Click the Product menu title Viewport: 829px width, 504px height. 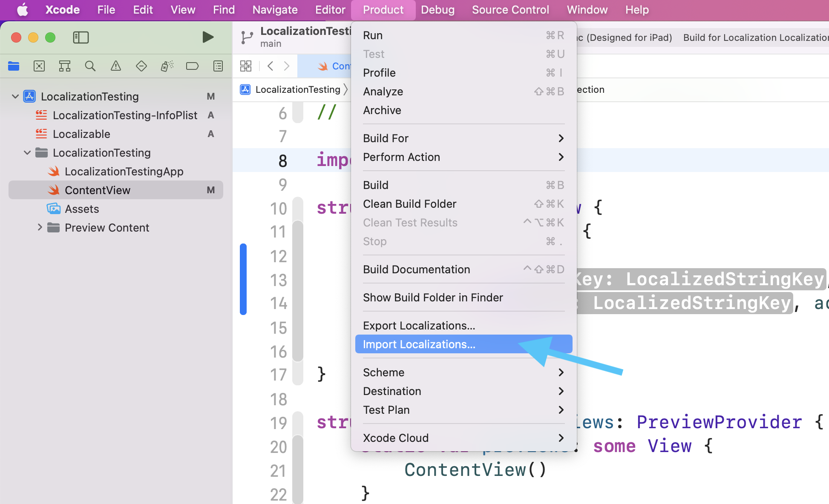[383, 9]
